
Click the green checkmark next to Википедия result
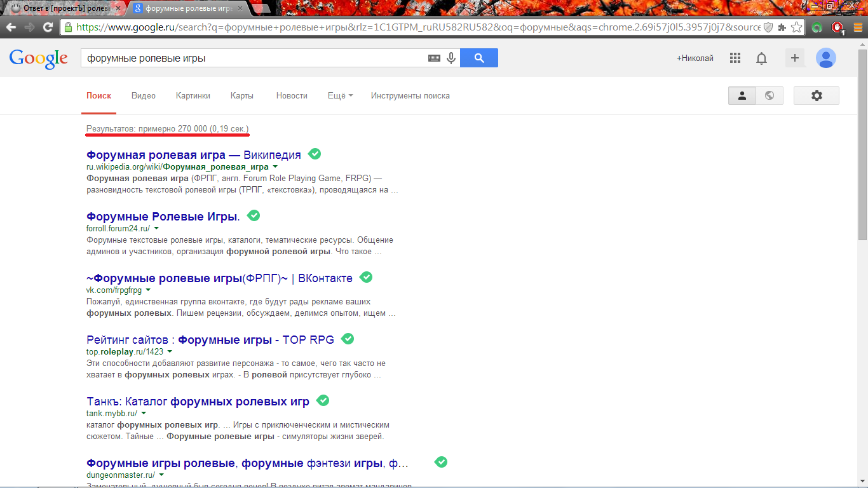click(315, 154)
